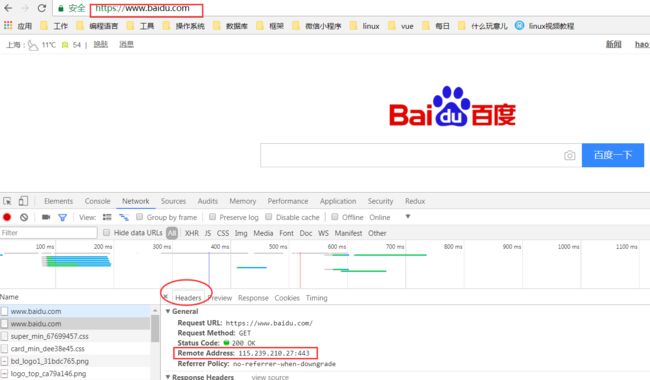Open the linux video tutorial bookmark

click(x=544, y=26)
